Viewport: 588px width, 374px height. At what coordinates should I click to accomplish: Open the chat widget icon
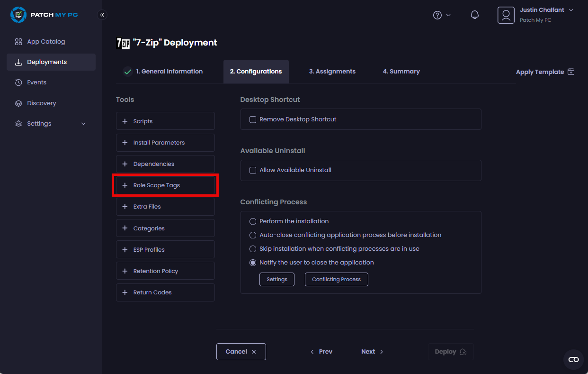point(573,359)
